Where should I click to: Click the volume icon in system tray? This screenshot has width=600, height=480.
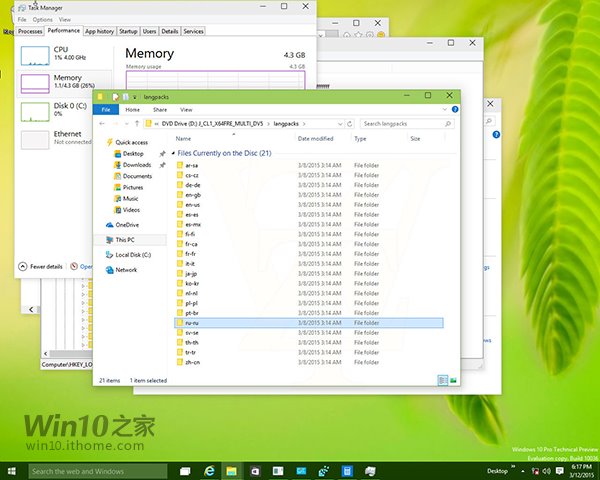547,471
